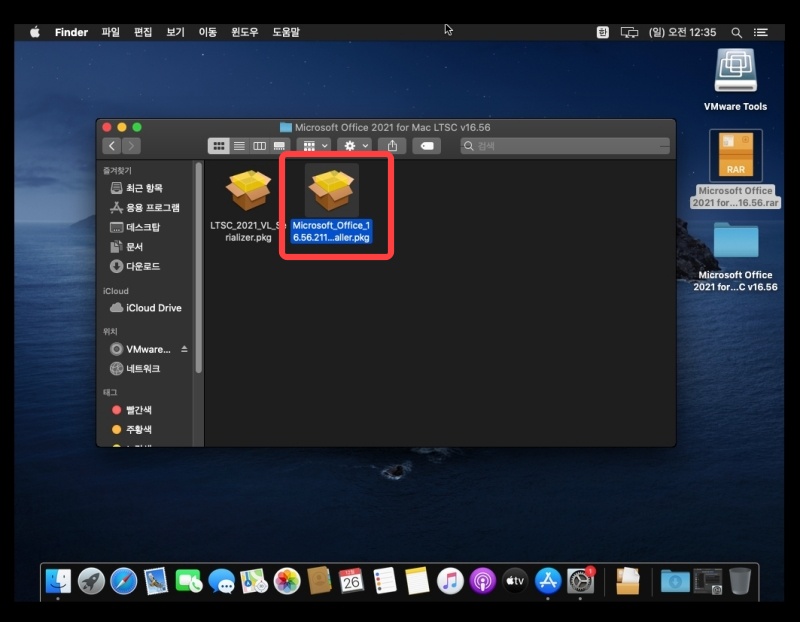Open the 편집 menu
This screenshot has width=800, height=622.
tap(143, 32)
